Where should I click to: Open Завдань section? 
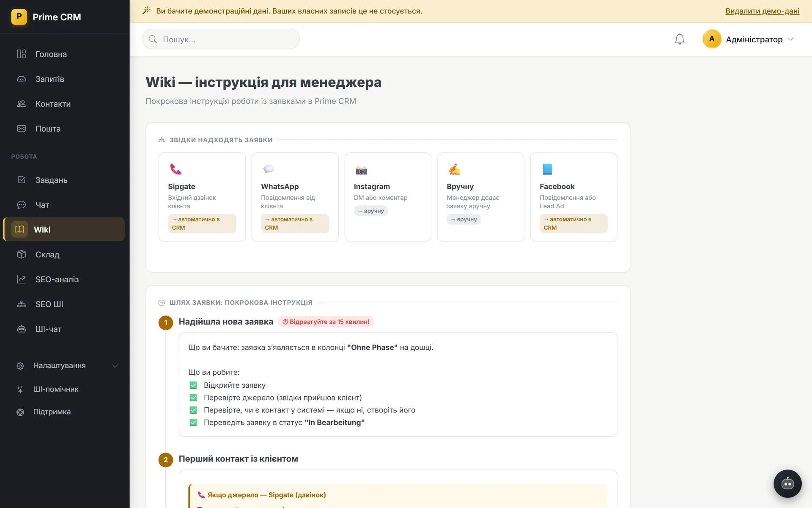point(64,180)
